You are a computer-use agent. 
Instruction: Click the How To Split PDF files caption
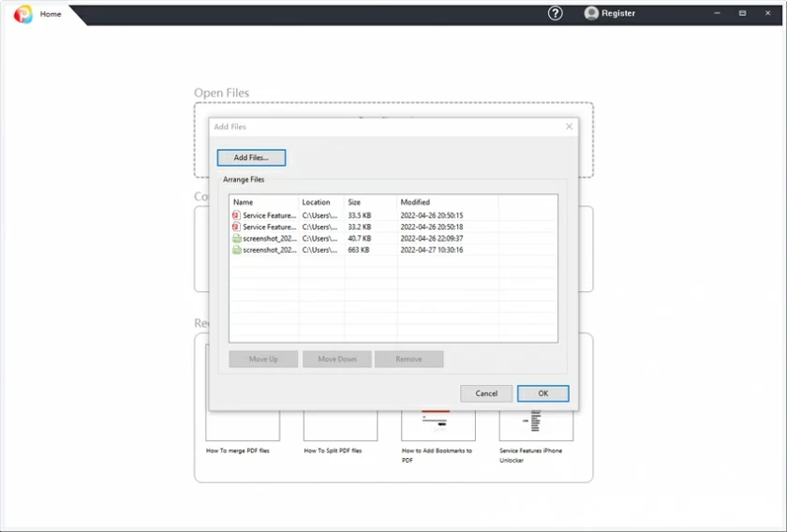(333, 451)
